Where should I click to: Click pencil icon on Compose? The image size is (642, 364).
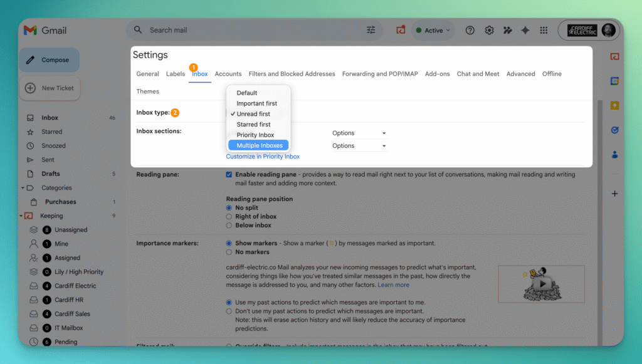[30, 60]
